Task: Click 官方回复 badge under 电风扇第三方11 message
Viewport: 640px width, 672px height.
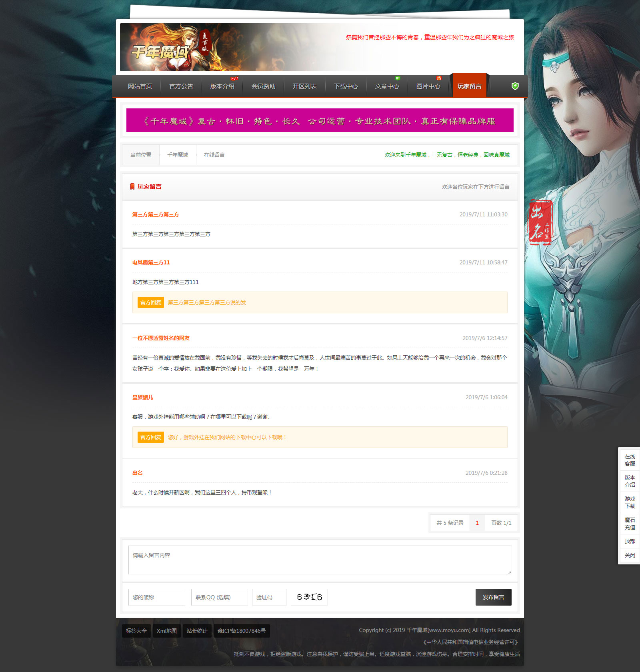Action: (x=151, y=302)
